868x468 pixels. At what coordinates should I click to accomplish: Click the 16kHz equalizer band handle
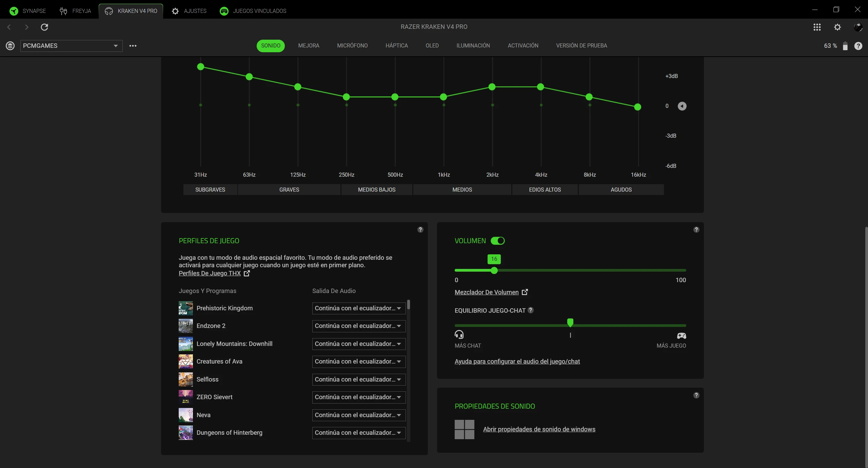pyautogui.click(x=638, y=107)
